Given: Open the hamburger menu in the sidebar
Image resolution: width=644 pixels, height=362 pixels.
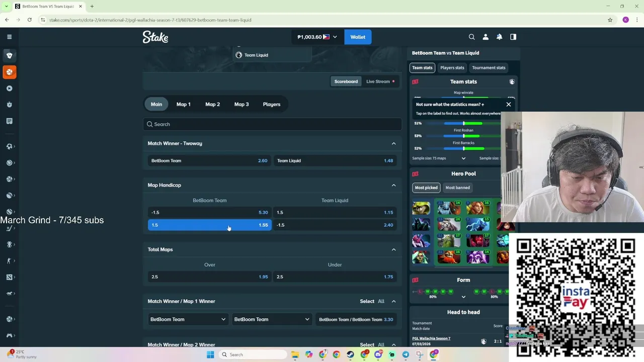Looking at the screenshot, I should pos(9,37).
